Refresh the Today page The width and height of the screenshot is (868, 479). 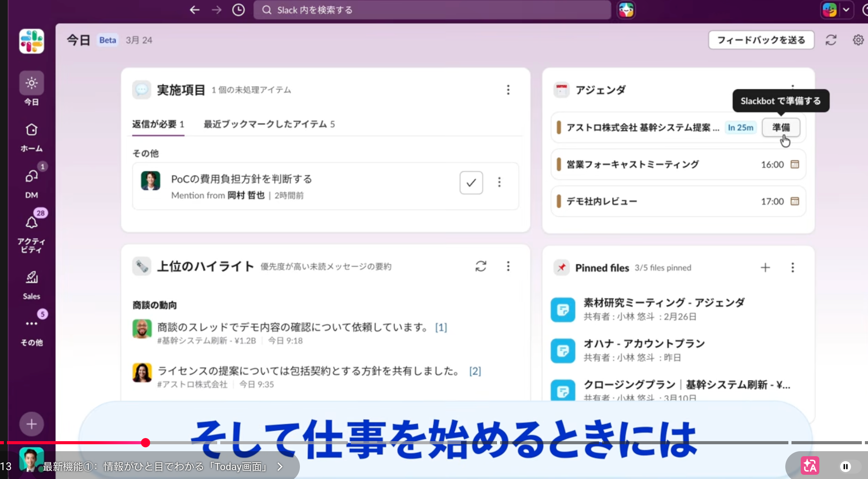831,40
